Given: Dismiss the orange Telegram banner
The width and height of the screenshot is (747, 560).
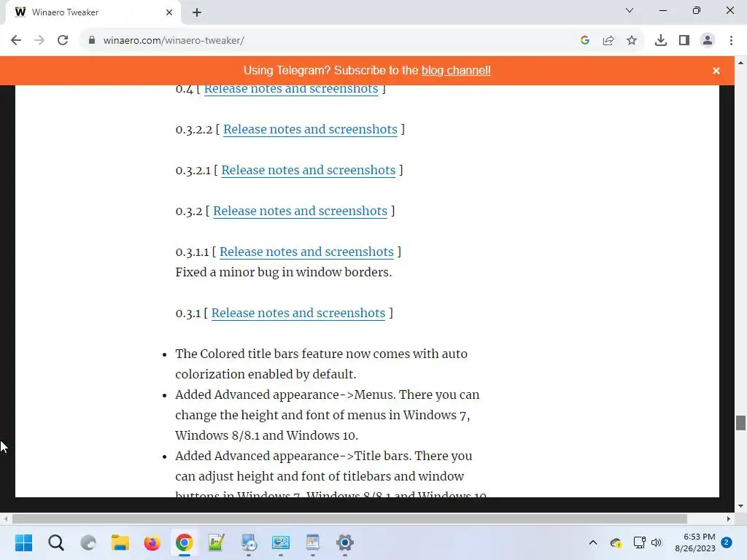Looking at the screenshot, I should [716, 71].
